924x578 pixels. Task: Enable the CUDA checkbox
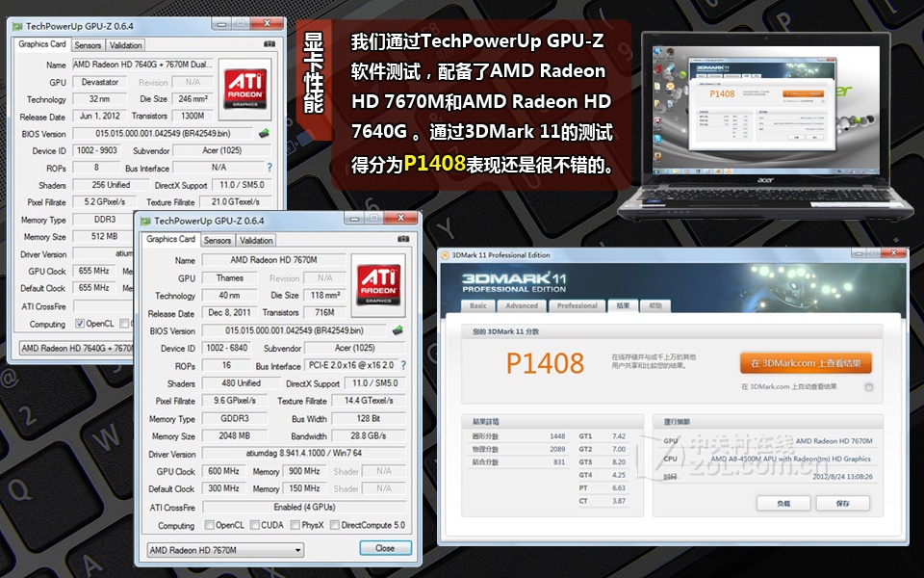[x=254, y=525]
